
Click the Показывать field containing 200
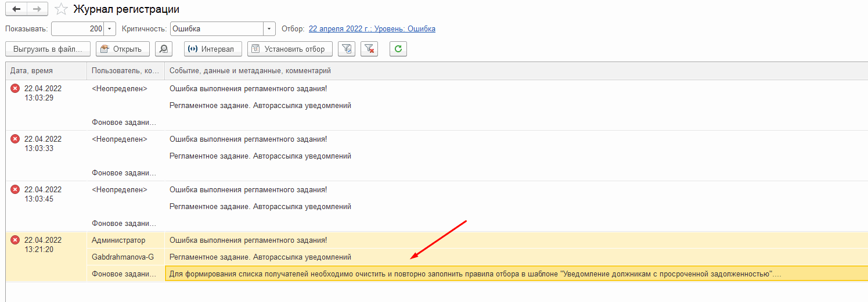(78, 28)
